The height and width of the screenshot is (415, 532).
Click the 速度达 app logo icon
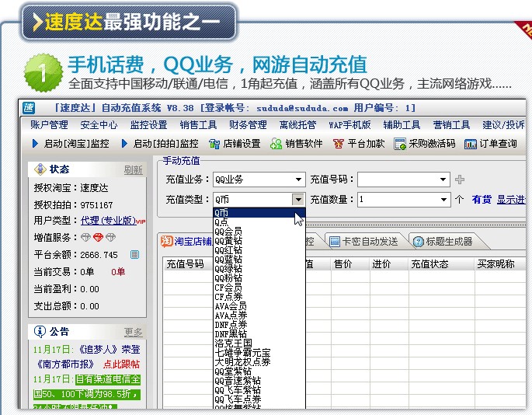point(29,108)
